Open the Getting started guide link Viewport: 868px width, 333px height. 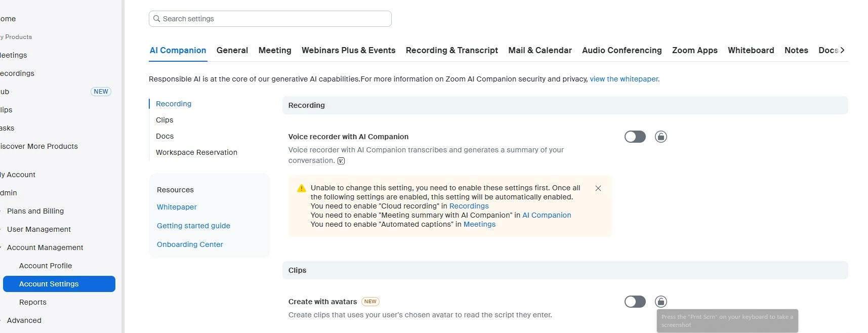click(193, 226)
